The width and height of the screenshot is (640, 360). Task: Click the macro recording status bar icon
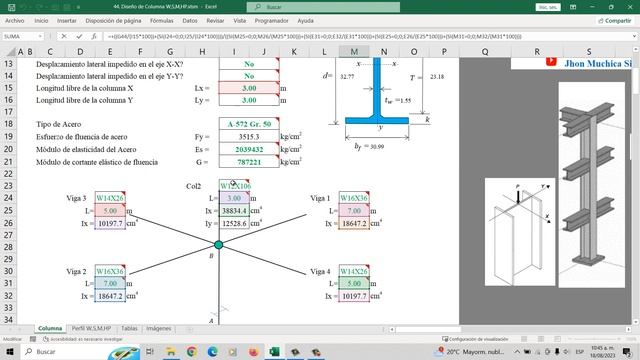coord(33,339)
